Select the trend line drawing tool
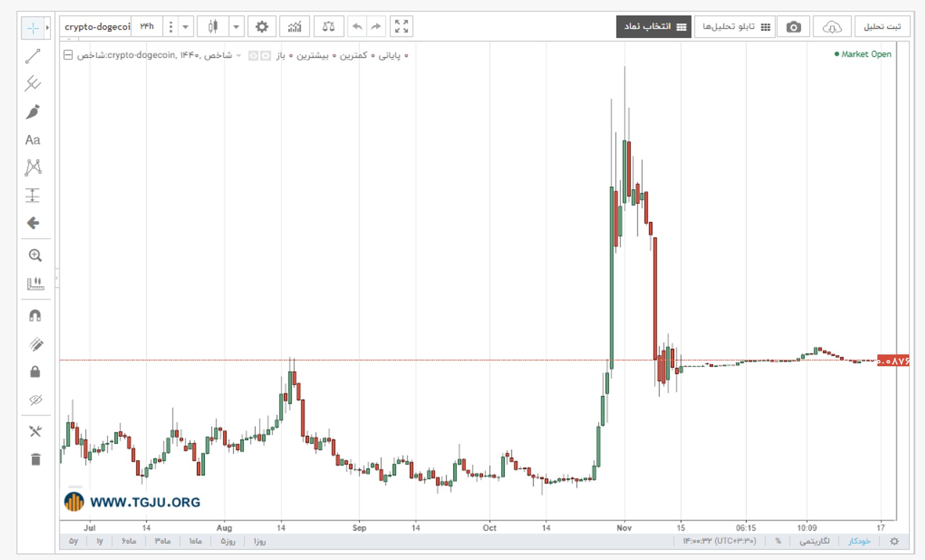 pyautogui.click(x=33, y=56)
